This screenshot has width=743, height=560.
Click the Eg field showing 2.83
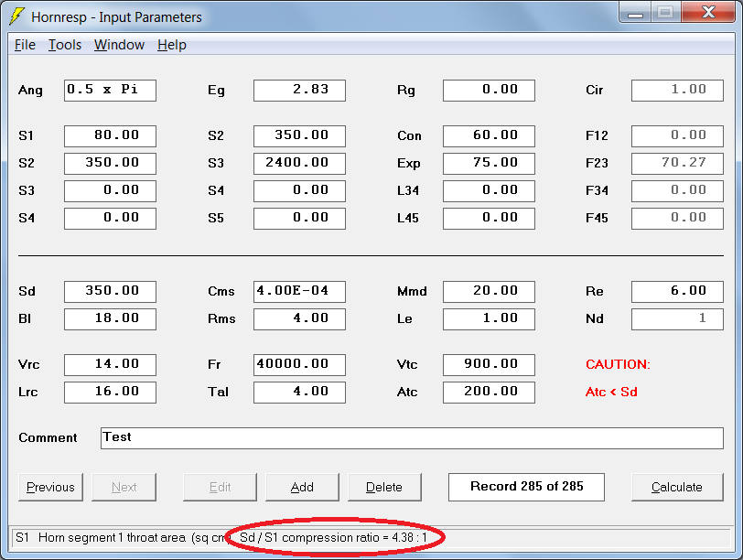click(299, 91)
